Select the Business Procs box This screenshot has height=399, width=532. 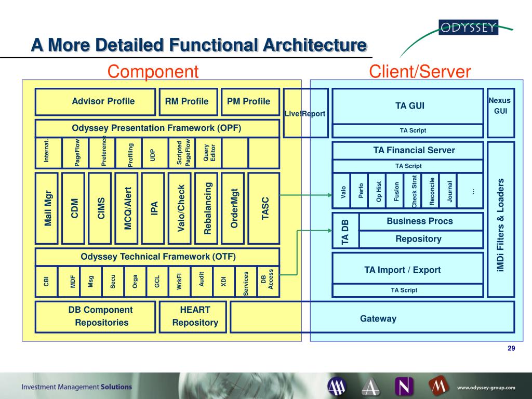click(421, 221)
